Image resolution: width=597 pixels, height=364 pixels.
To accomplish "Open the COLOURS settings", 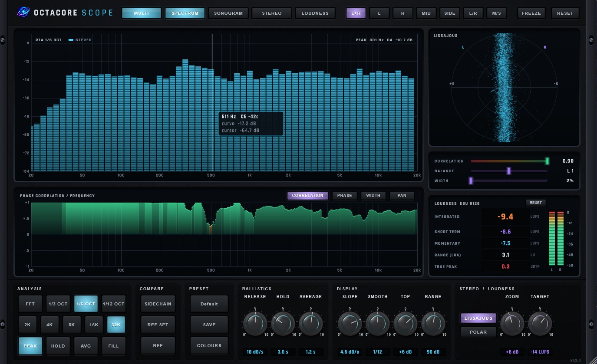I will coord(209,346).
